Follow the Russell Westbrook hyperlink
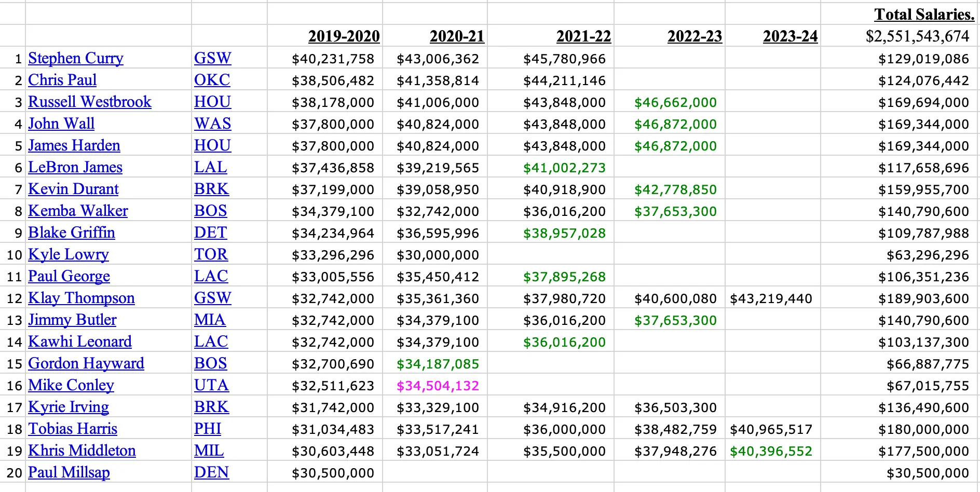The height and width of the screenshot is (492, 980). tap(90, 102)
